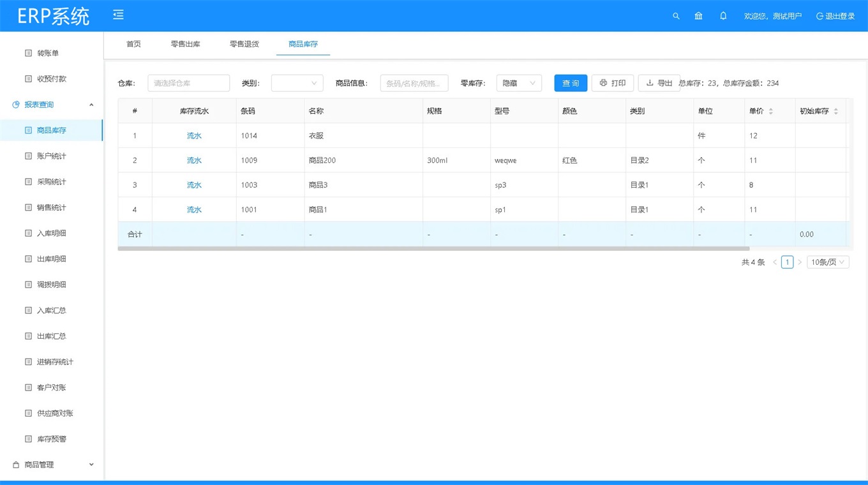Open 销售统计 report
Viewport: 868px width, 485px height.
pyautogui.click(x=51, y=207)
